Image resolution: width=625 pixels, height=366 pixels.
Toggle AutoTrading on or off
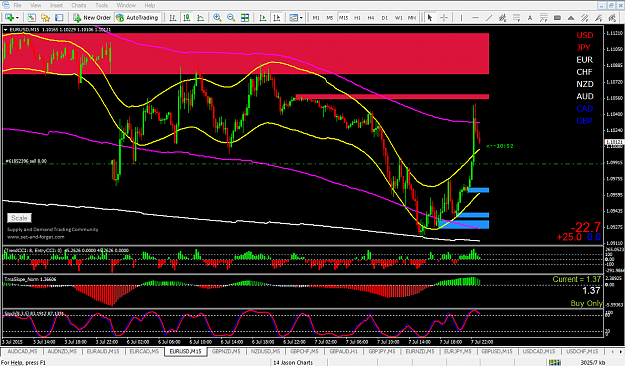(x=137, y=18)
